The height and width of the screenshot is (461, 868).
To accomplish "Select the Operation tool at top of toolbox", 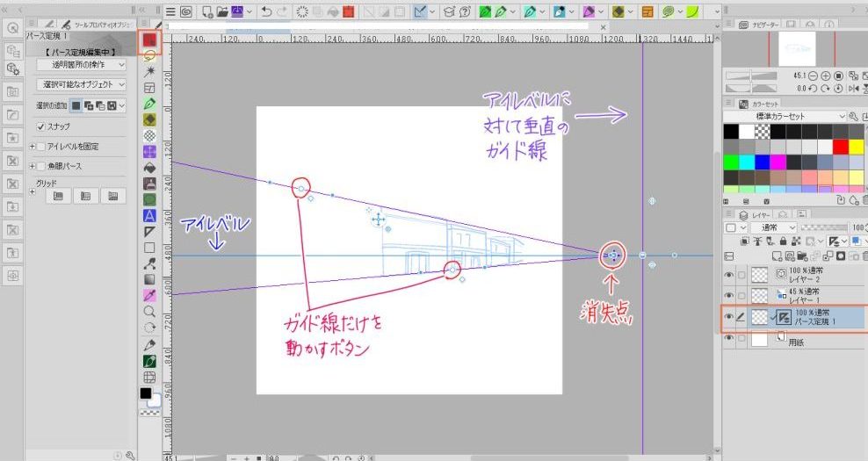I will [x=149, y=41].
